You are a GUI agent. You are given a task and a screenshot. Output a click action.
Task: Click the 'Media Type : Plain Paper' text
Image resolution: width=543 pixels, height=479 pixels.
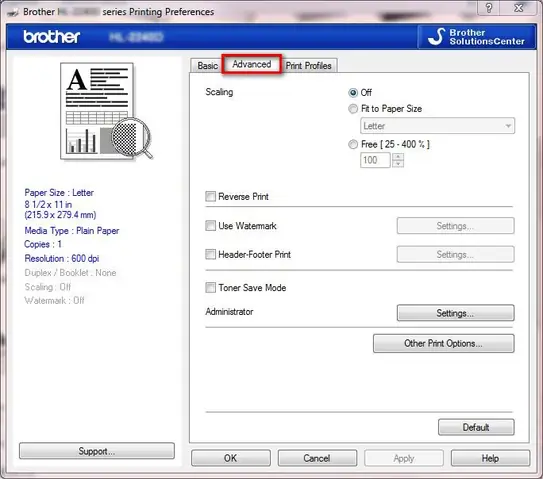coord(72,231)
